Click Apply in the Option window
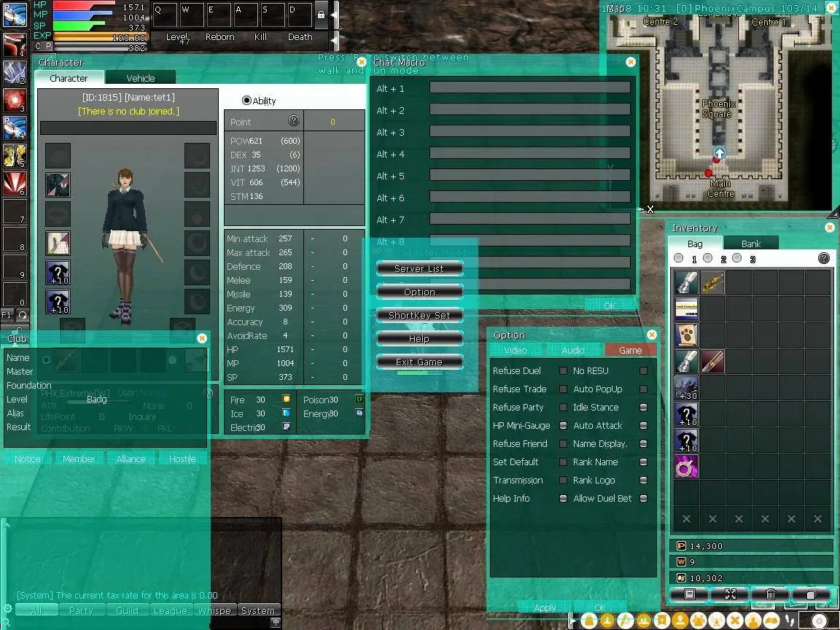Screen dimensions: 840x630 [545, 607]
